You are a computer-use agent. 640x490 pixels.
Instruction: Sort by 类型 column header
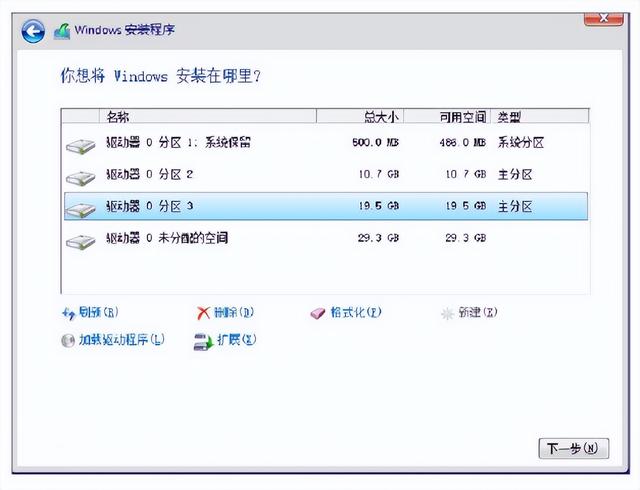[x=540, y=116]
